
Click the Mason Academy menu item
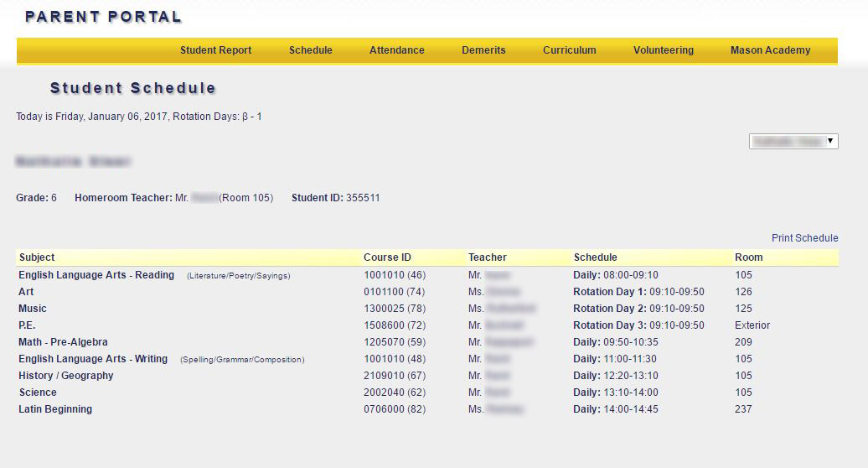click(770, 50)
